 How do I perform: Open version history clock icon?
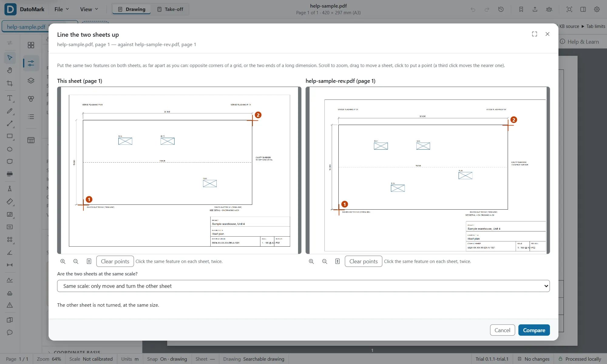pyautogui.click(x=501, y=9)
